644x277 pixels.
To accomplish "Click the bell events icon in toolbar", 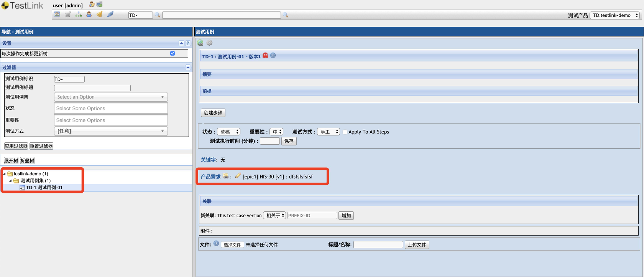I will point(100,15).
